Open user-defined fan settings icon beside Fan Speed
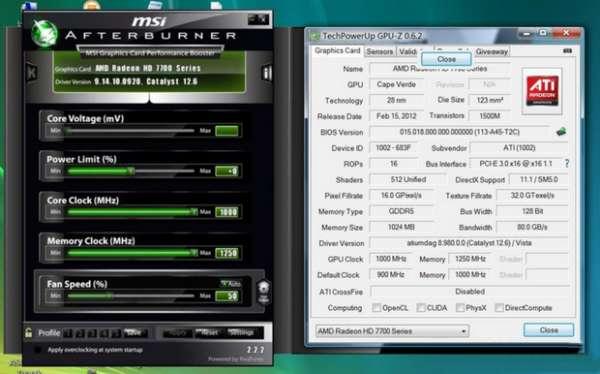 click(x=264, y=292)
